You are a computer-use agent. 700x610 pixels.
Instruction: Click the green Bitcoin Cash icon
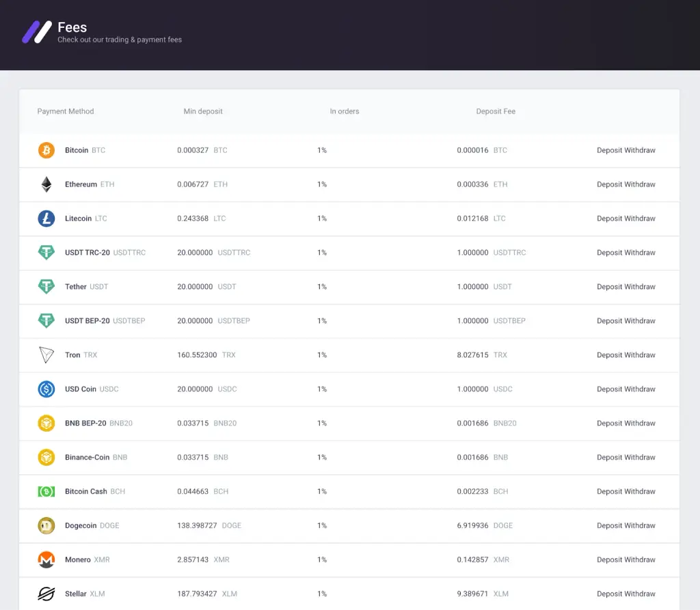click(x=46, y=491)
